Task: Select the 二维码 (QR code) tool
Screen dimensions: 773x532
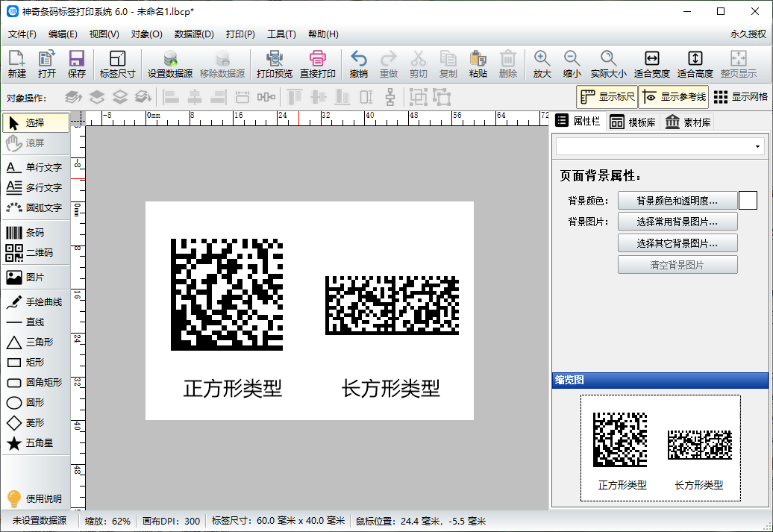Action: coord(36,253)
